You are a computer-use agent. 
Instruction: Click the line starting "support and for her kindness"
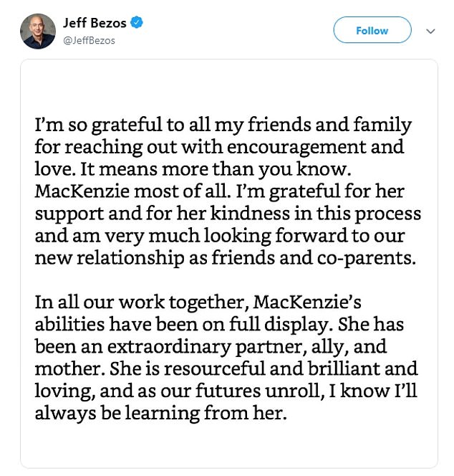228,214
